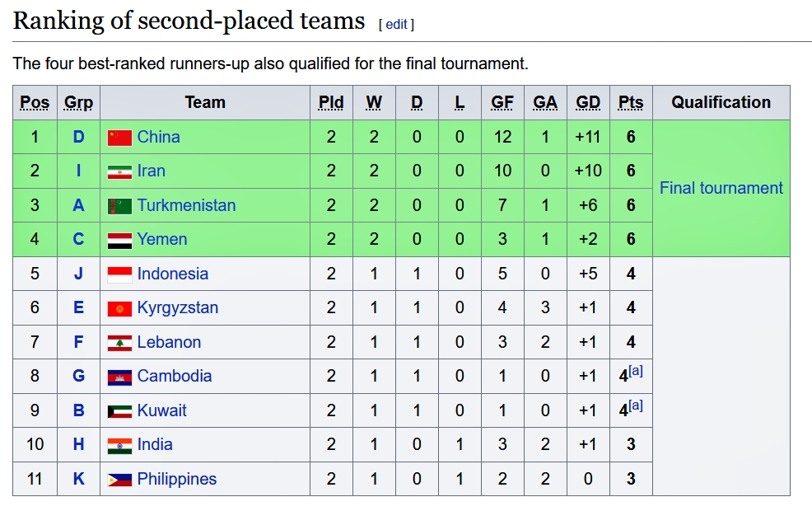
Task: Click the Pos column header abbreviation
Action: [x=35, y=102]
